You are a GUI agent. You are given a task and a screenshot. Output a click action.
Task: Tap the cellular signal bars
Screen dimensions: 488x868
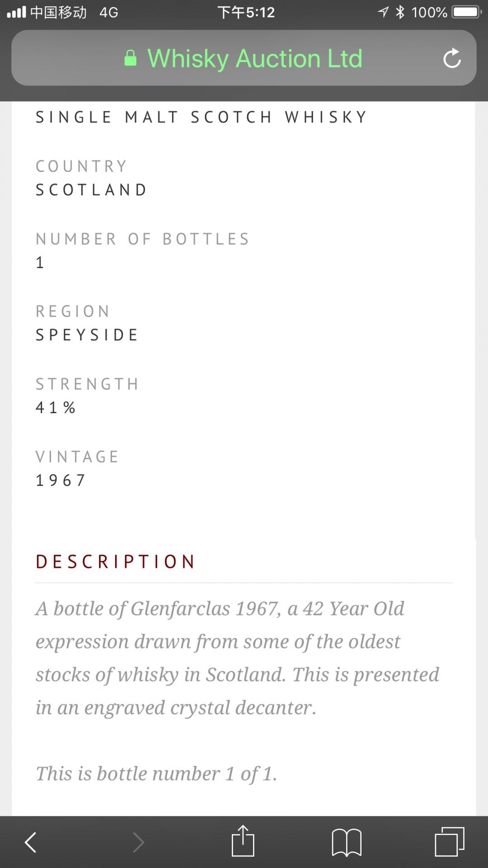(x=17, y=12)
